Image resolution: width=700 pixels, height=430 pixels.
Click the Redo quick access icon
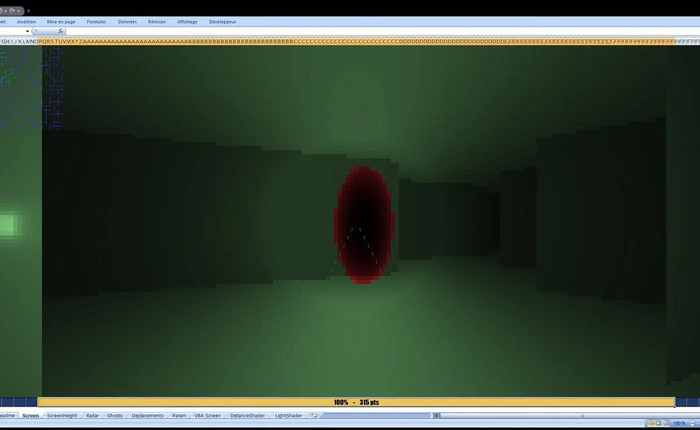pos(13,10)
